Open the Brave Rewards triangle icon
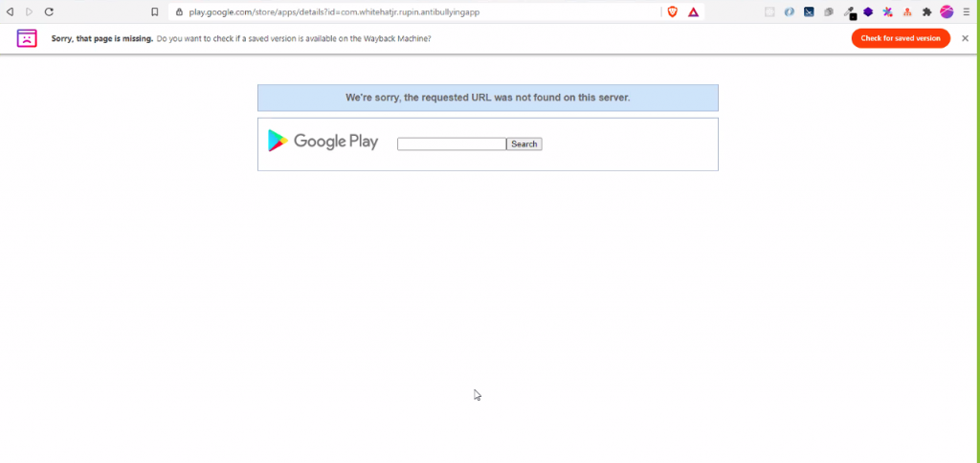This screenshot has width=980, height=463. (x=693, y=11)
